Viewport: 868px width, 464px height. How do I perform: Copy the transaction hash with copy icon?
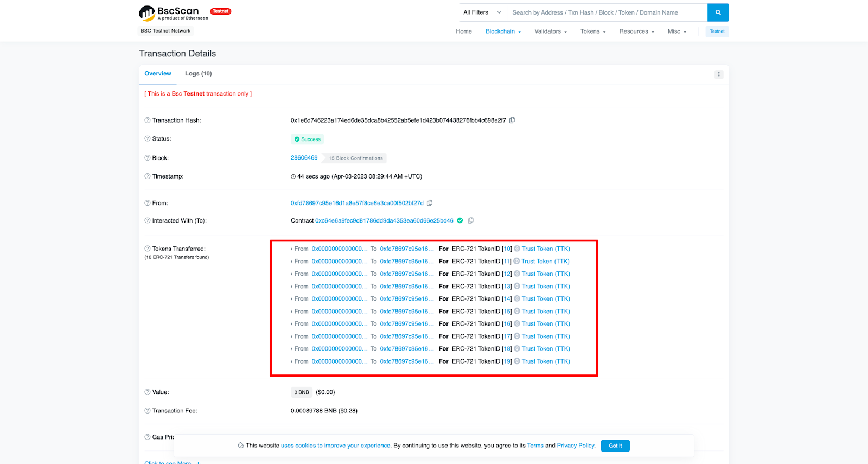coord(512,120)
